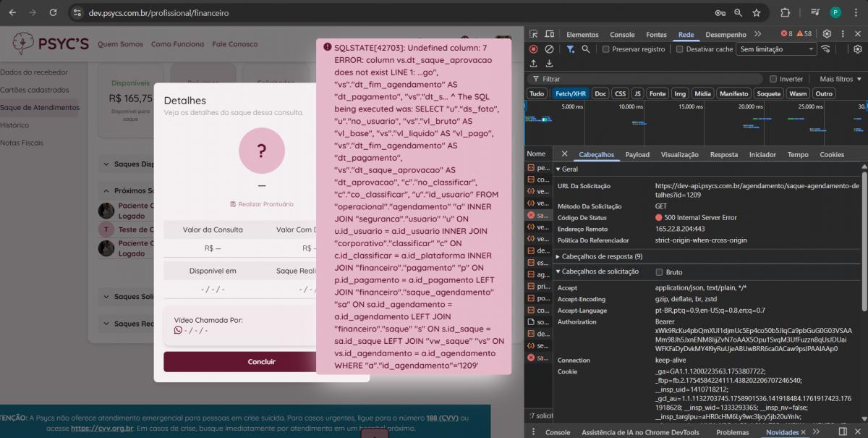Stop recording network log
Viewport: 868px width, 438px height.
point(533,49)
